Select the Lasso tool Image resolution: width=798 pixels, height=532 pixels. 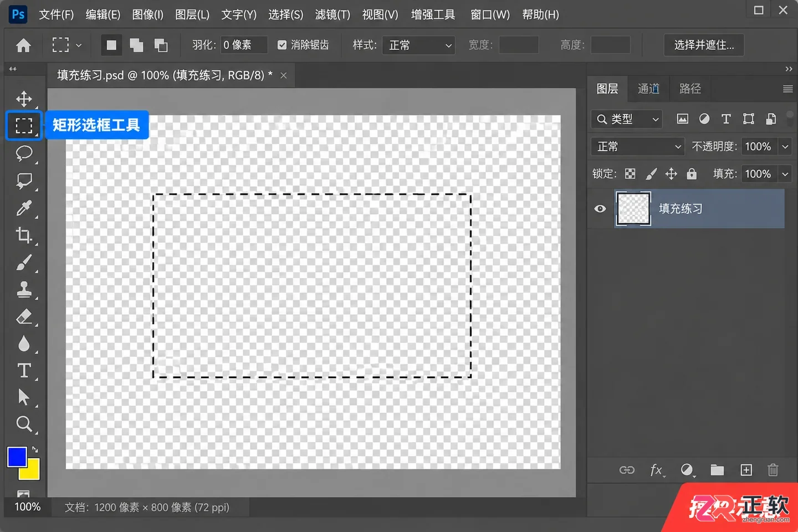coord(24,153)
